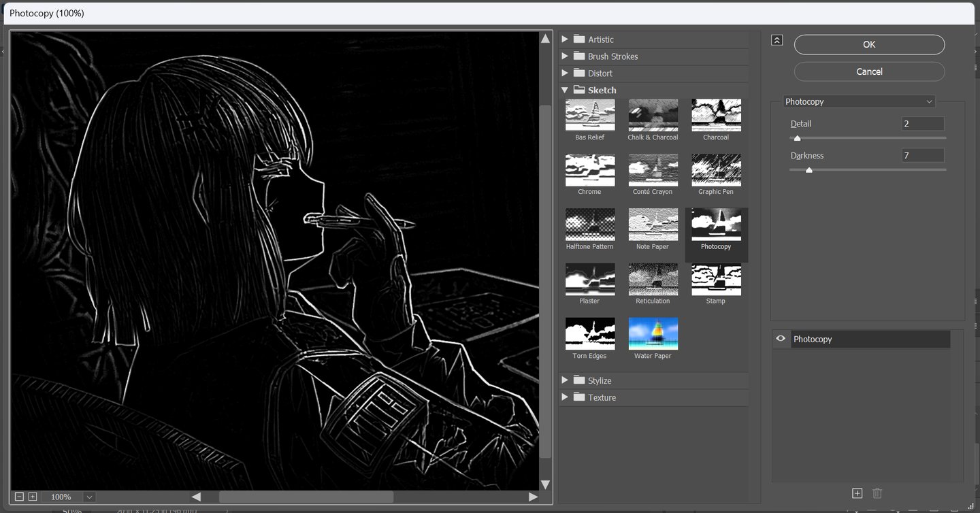
Task: Pick the Conté Crayon filter thumbnail
Action: 653,170
